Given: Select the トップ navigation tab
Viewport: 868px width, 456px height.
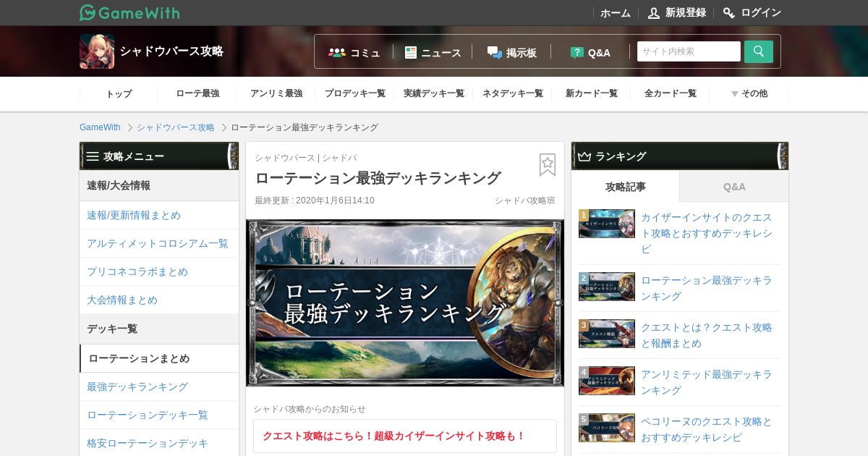Looking at the screenshot, I should pos(119,93).
